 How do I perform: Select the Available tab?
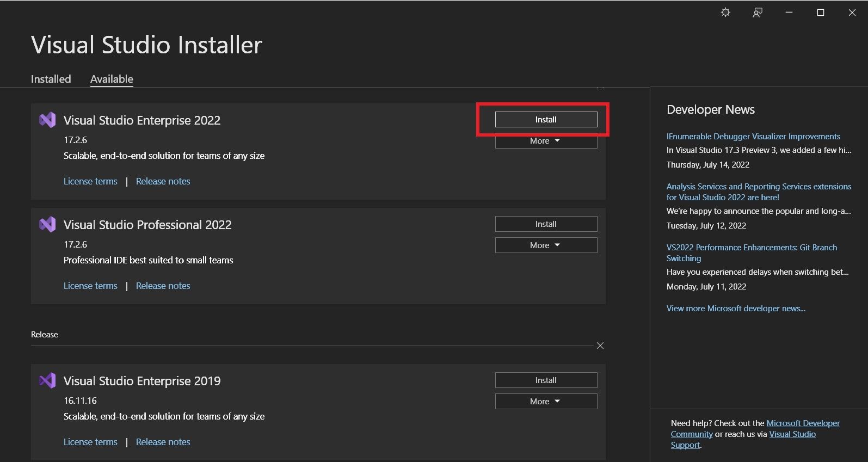click(112, 79)
